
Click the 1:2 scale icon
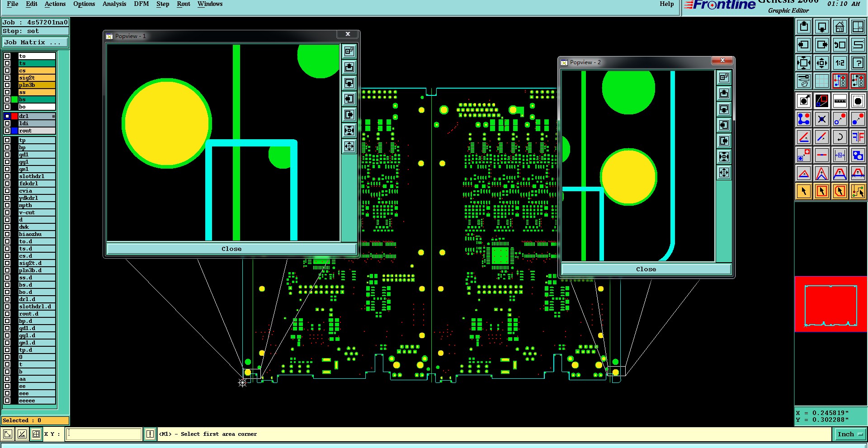click(840, 63)
